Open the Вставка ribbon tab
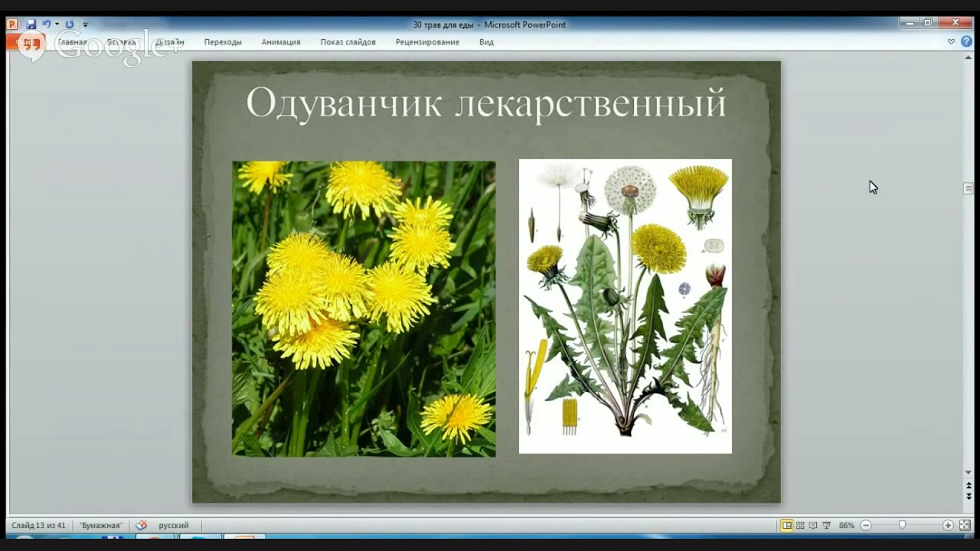 [121, 42]
